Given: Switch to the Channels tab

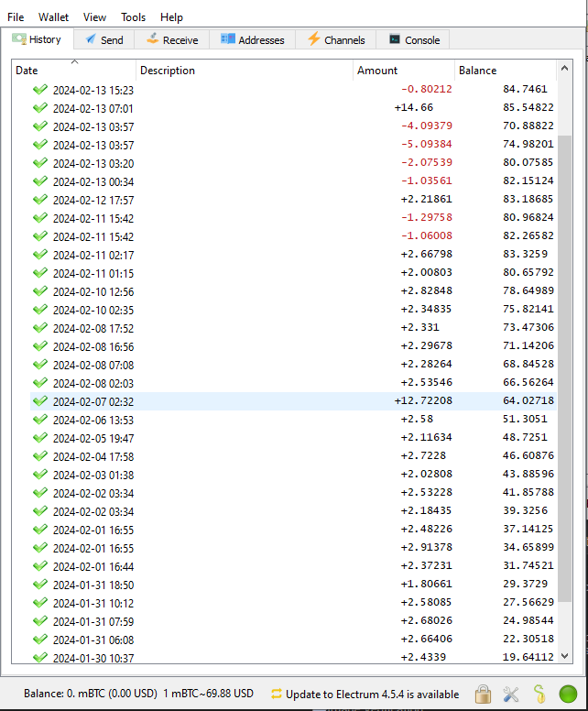Looking at the screenshot, I should pyautogui.click(x=336, y=40).
